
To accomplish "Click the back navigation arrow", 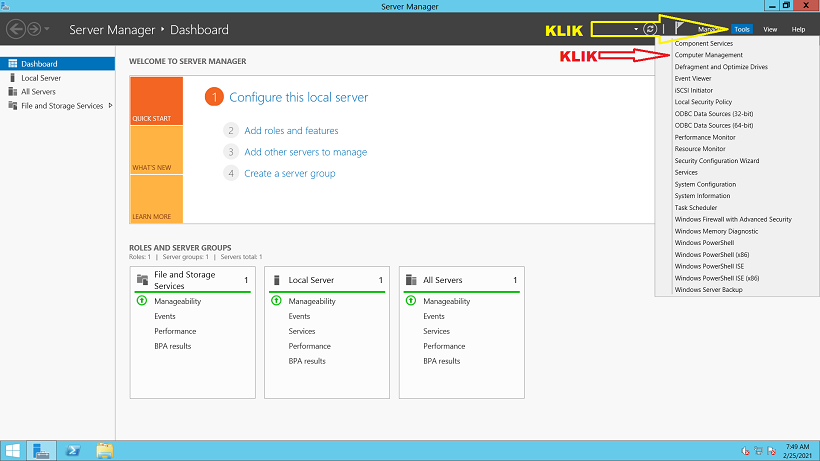I will point(16,29).
